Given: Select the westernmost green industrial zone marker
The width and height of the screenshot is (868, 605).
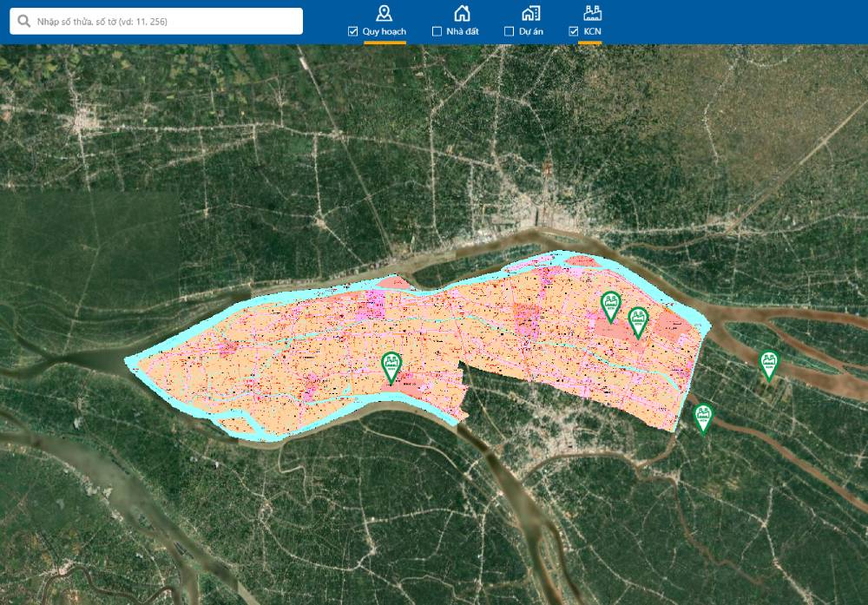Looking at the screenshot, I should [391, 366].
